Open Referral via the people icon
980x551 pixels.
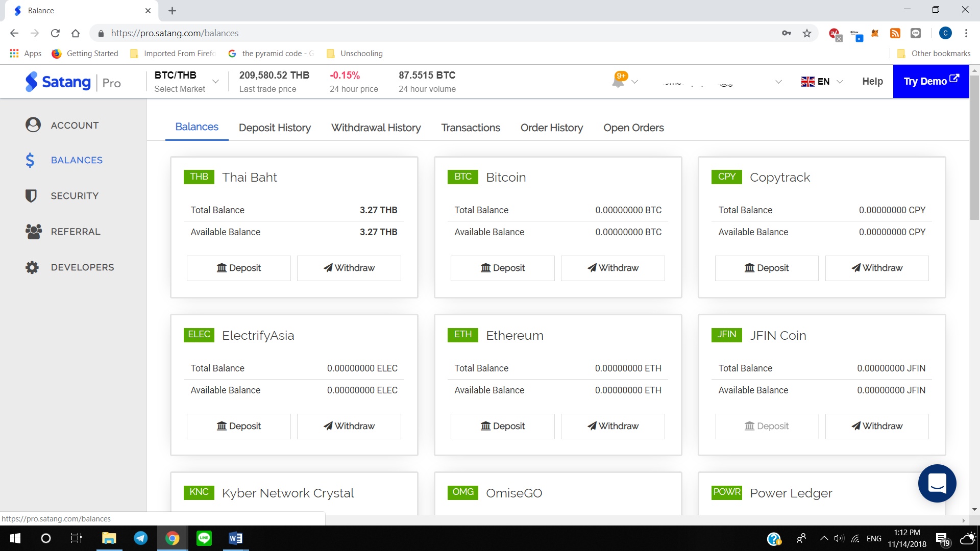tap(33, 232)
